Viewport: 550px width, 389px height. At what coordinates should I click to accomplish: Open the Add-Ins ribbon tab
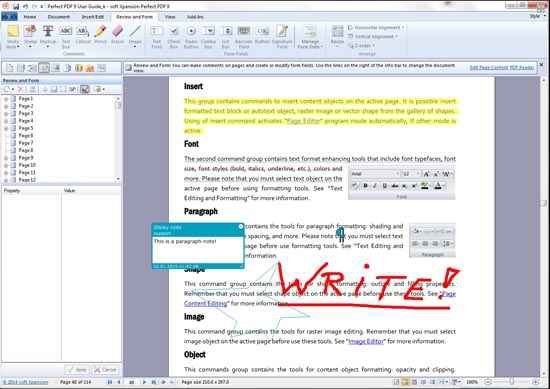coord(195,16)
